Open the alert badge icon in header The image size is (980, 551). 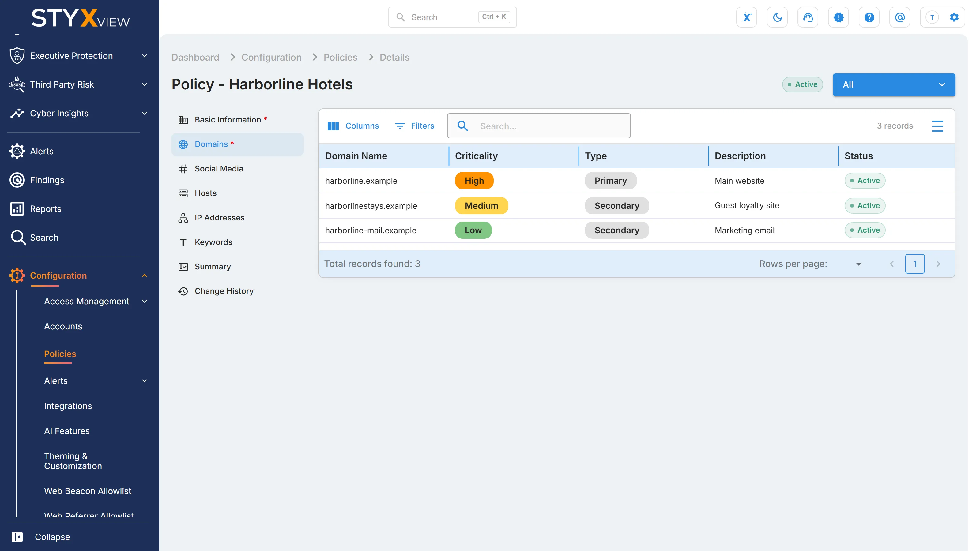[x=839, y=17]
